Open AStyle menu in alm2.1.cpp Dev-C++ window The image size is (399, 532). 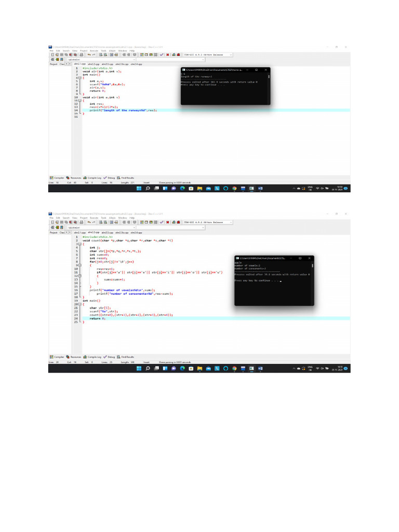[112, 50]
